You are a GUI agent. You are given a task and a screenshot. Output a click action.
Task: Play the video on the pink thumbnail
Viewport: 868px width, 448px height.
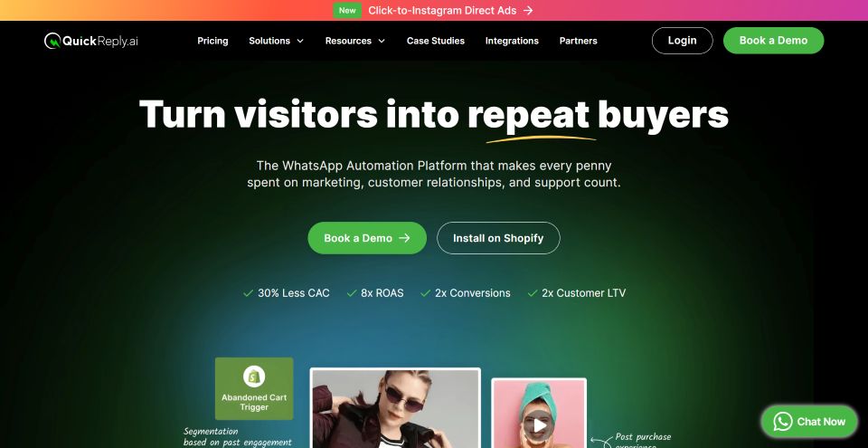pyautogui.click(x=539, y=425)
